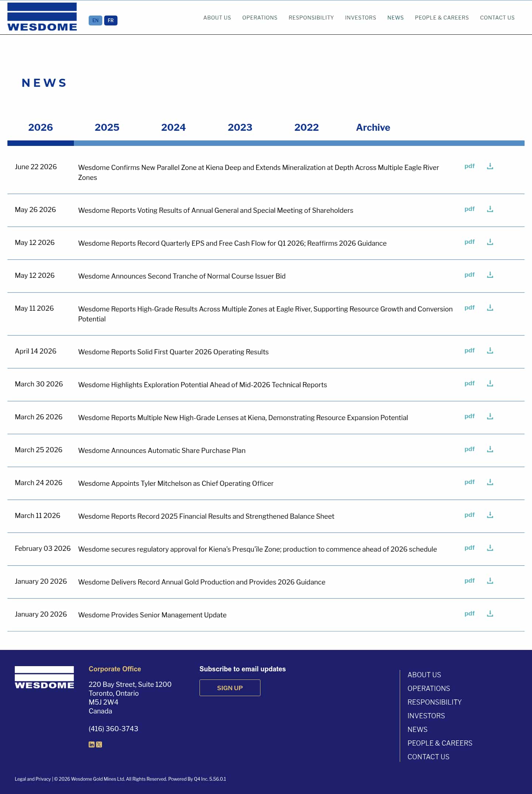This screenshot has height=794, width=532.
Task: Open pdf for Record 2025 Financial Results
Action: [x=470, y=515]
